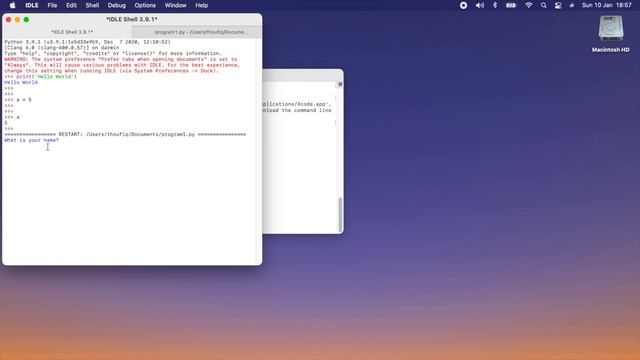640x360 pixels.
Task: Click the print('Hello World') command line
Action: click(40, 76)
